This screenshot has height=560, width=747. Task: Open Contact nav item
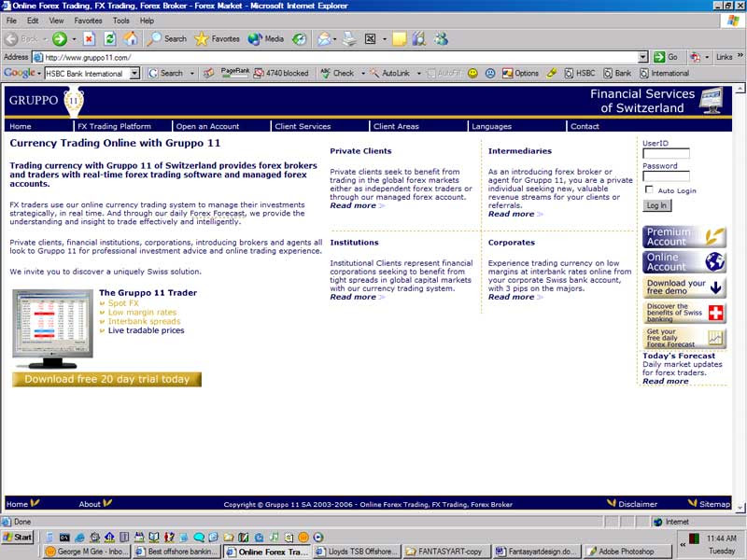585,126
